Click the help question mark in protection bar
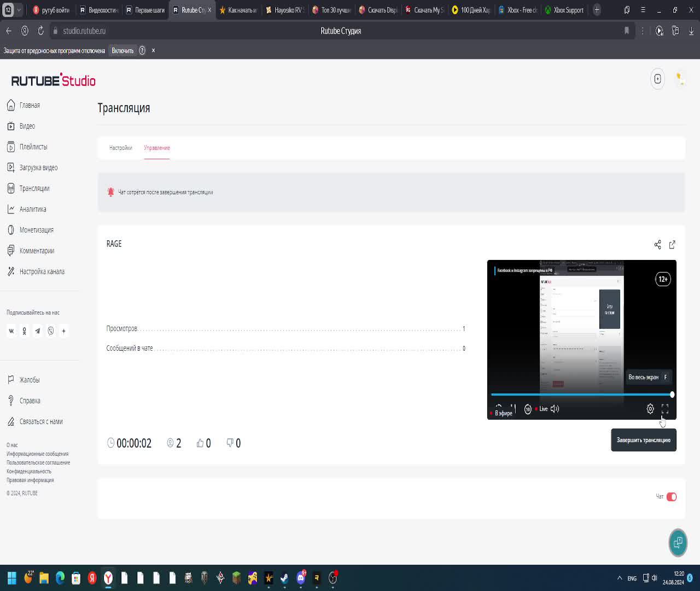 click(142, 50)
